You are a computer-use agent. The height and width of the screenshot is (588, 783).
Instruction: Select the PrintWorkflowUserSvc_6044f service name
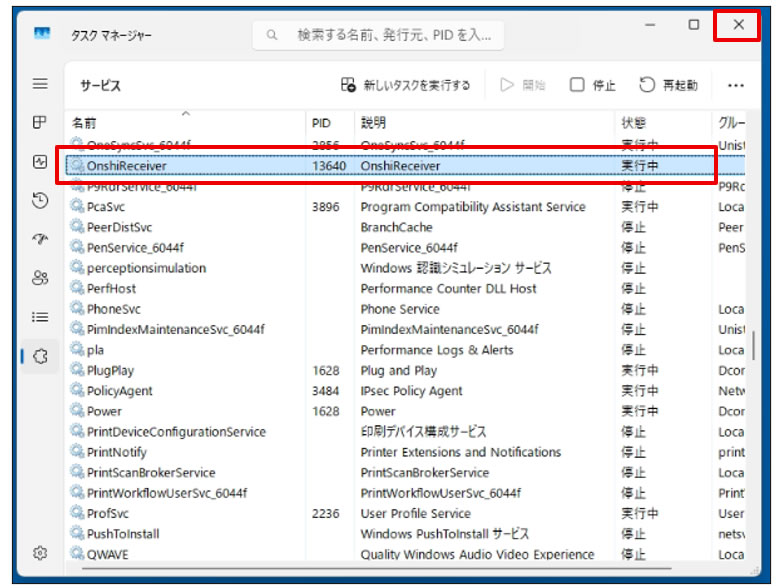click(167, 493)
